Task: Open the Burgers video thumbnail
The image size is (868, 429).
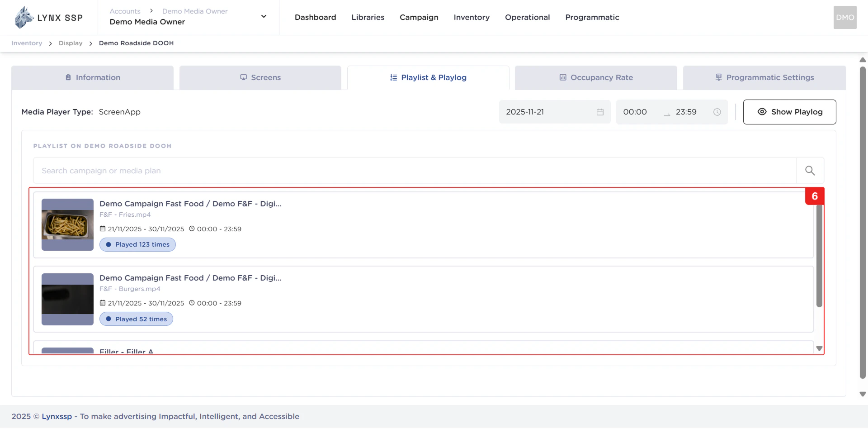Action: click(x=67, y=299)
